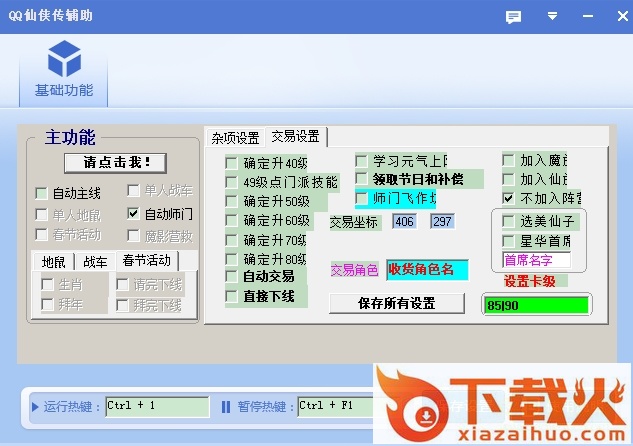Click the 406 trade coordinate field
The image size is (633, 446).
point(405,222)
